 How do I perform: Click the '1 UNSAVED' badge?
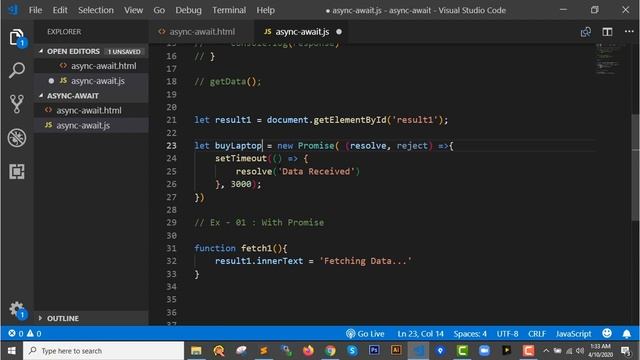pos(124,52)
